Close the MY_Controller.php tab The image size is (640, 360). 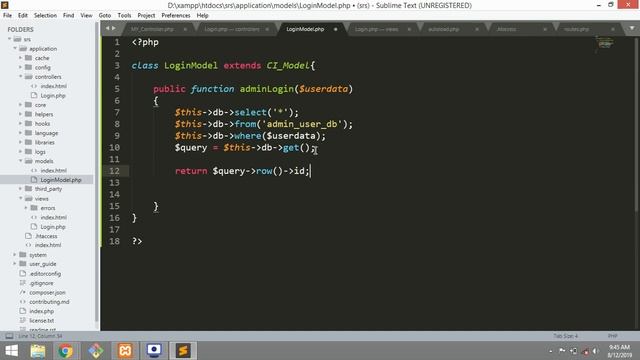[185, 29]
